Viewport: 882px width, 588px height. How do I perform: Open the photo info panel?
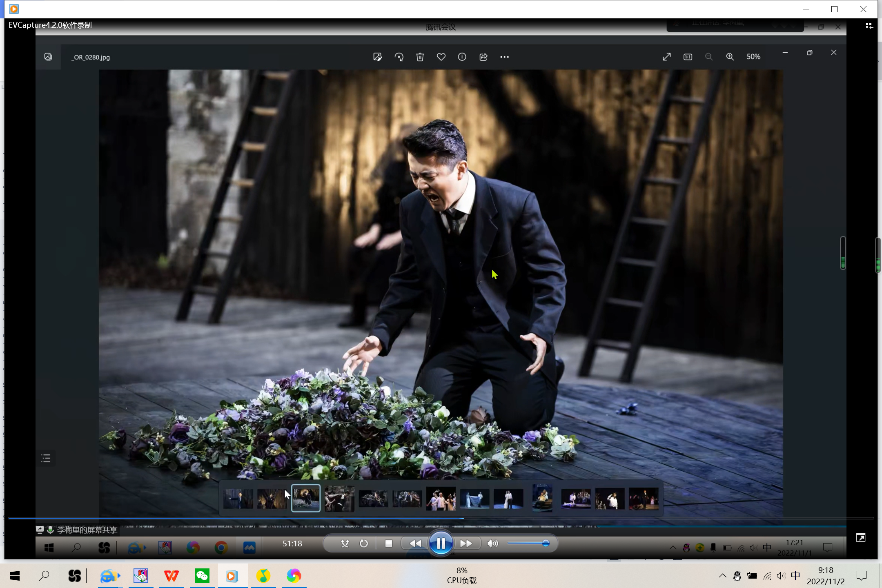coord(462,57)
